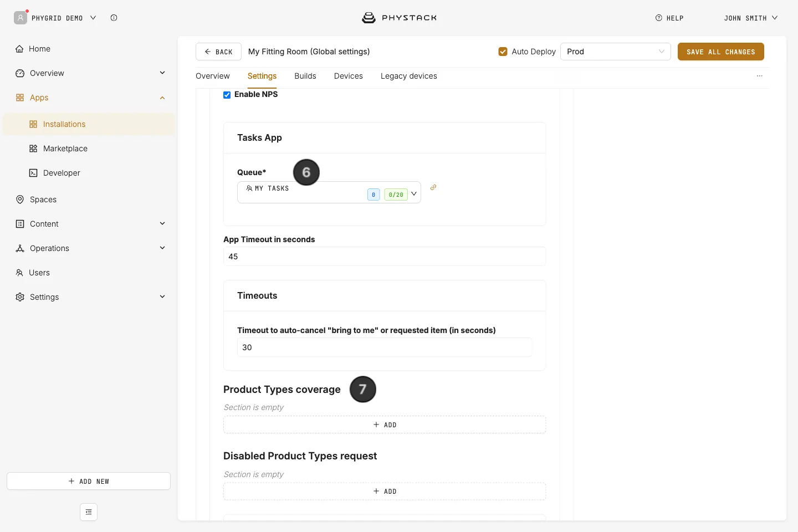Expand the Content sidebar section
The height and width of the screenshot is (532, 798).
click(162, 223)
